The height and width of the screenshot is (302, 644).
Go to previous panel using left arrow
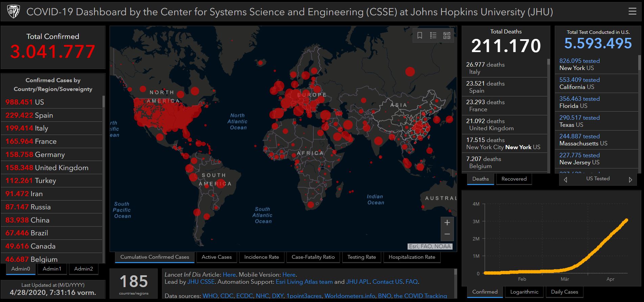point(566,180)
